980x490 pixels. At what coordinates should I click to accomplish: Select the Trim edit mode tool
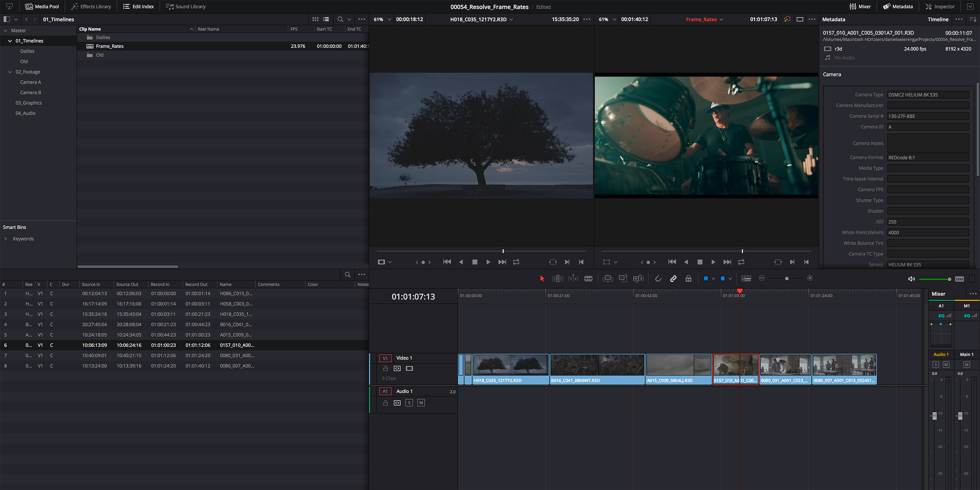point(558,278)
